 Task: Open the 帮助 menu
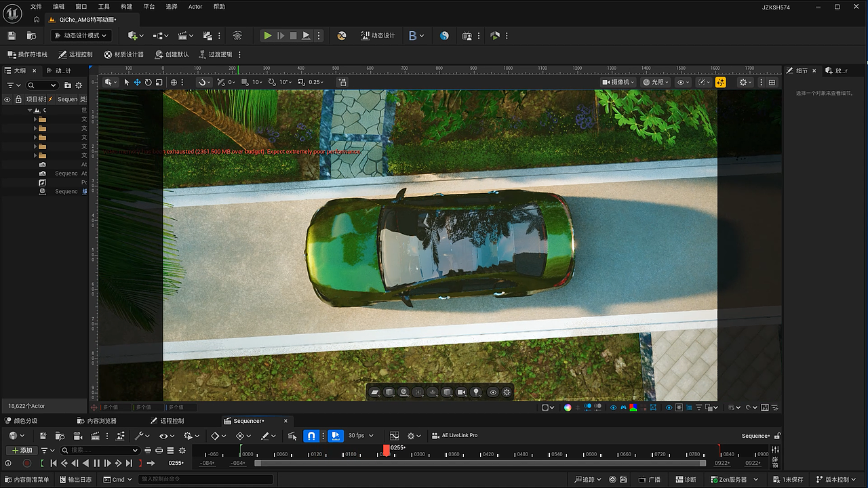[219, 7]
